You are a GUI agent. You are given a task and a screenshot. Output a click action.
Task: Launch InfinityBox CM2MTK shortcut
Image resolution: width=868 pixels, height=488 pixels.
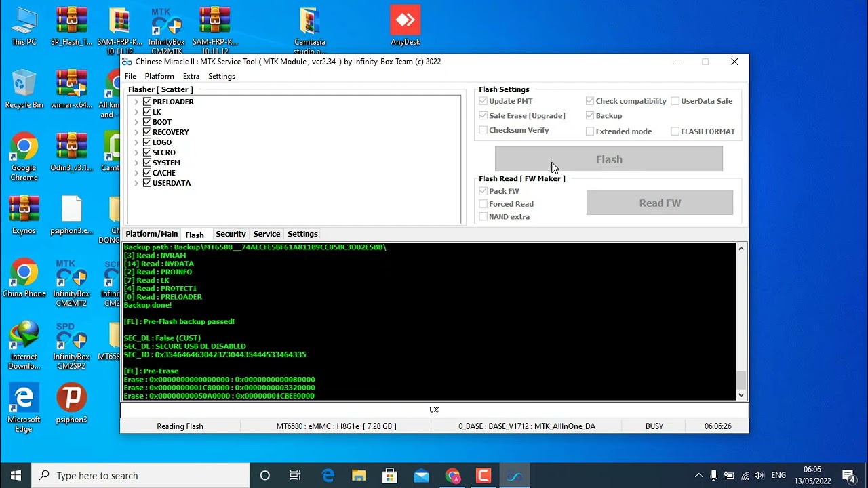pos(167,31)
